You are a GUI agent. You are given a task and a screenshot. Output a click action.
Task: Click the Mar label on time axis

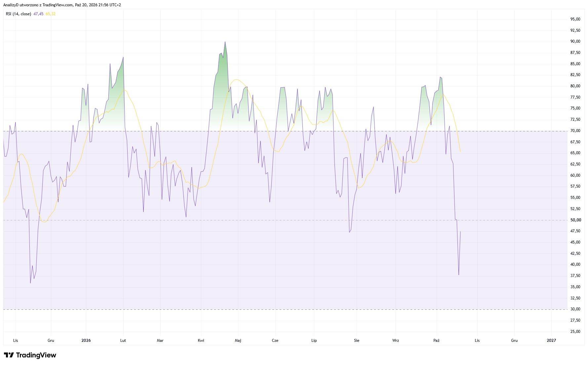[160, 341]
